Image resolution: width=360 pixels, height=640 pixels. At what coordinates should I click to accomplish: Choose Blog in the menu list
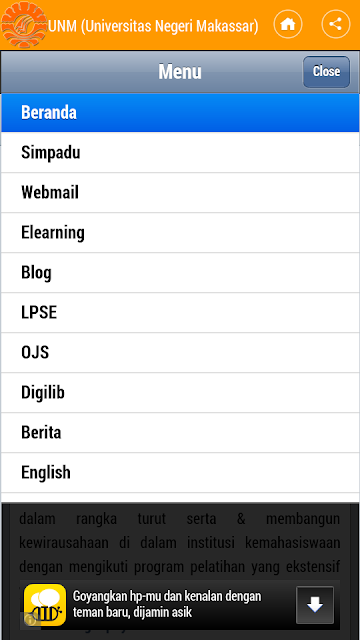(180, 272)
